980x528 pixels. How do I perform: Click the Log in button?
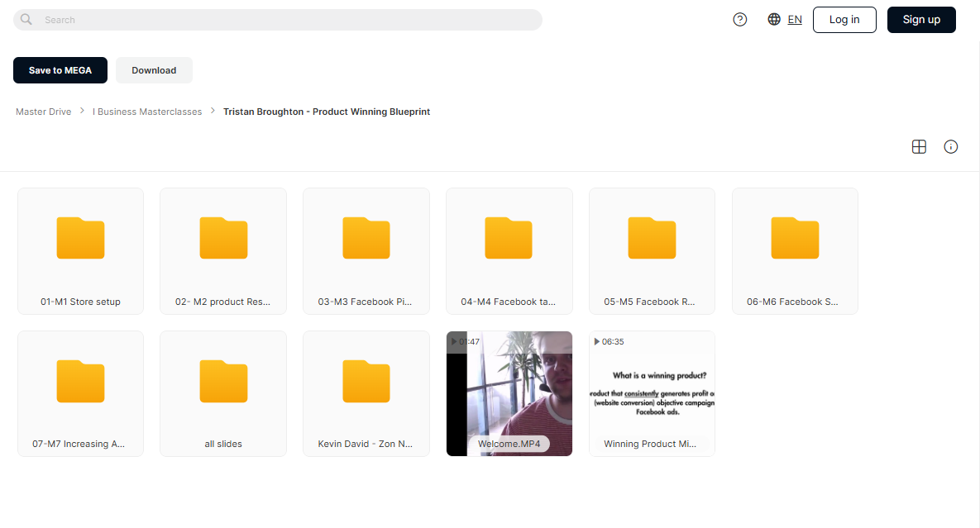(x=844, y=19)
